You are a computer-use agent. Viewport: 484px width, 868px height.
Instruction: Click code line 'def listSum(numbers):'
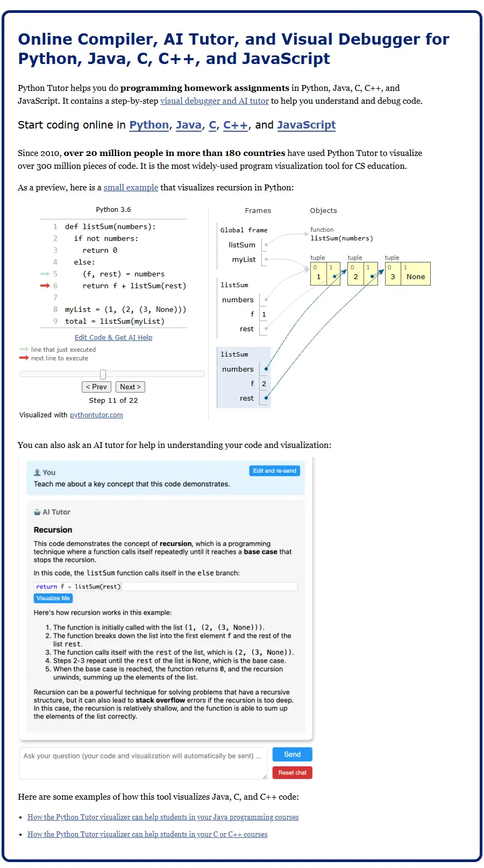(x=110, y=227)
